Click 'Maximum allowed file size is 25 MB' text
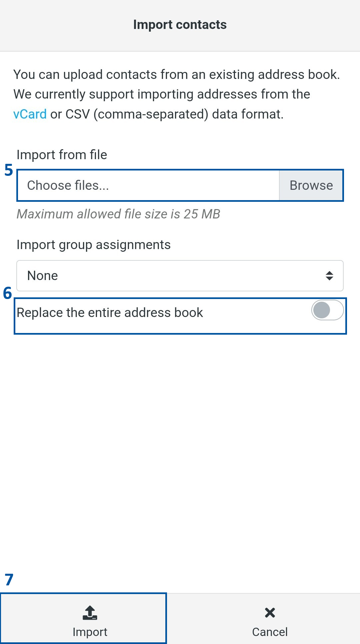 point(118,214)
